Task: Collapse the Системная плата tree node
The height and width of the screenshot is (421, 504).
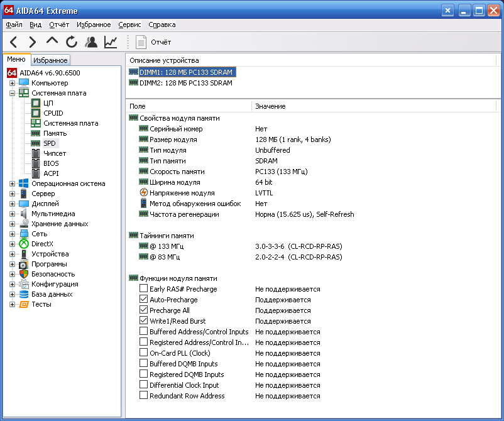Action: (12, 93)
